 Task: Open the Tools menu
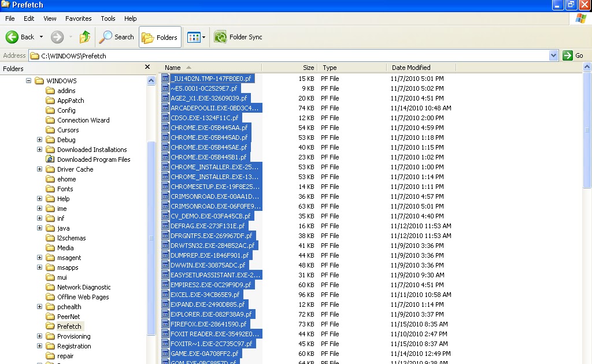[108, 18]
